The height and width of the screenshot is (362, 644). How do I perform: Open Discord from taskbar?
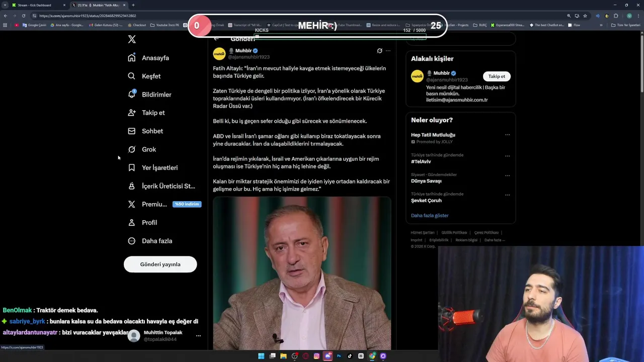[x=328, y=356]
